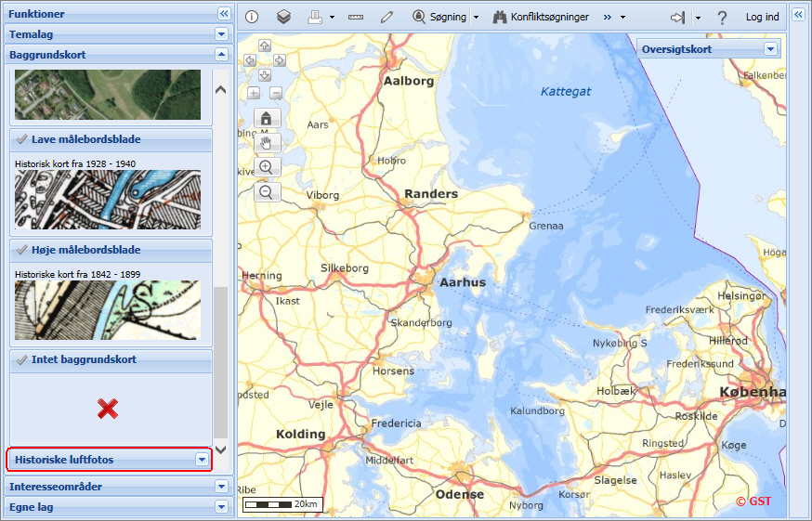The width and height of the screenshot is (812, 521).
Task: Select the magnifier zoom in tool
Action: pyautogui.click(x=267, y=167)
